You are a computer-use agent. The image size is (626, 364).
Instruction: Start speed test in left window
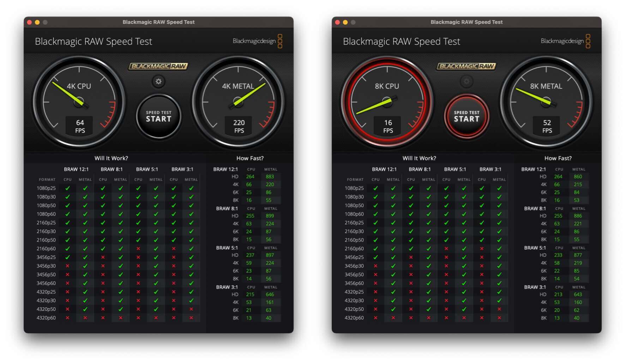(x=158, y=116)
